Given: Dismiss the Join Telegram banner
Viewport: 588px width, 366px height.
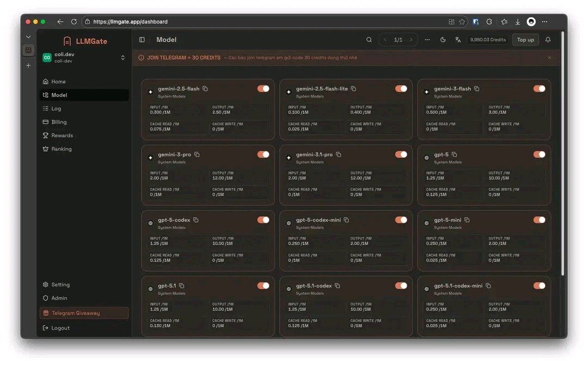Looking at the screenshot, I should point(549,58).
